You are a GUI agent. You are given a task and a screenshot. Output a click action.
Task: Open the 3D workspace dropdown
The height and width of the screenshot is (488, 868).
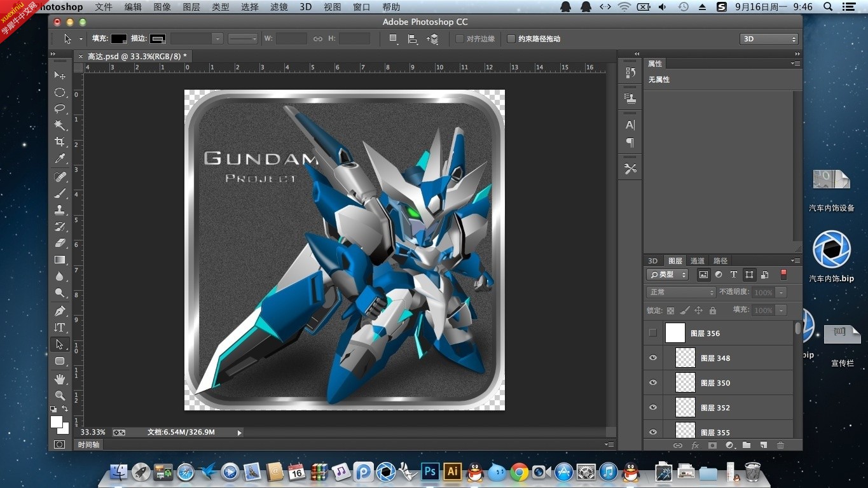click(x=768, y=39)
